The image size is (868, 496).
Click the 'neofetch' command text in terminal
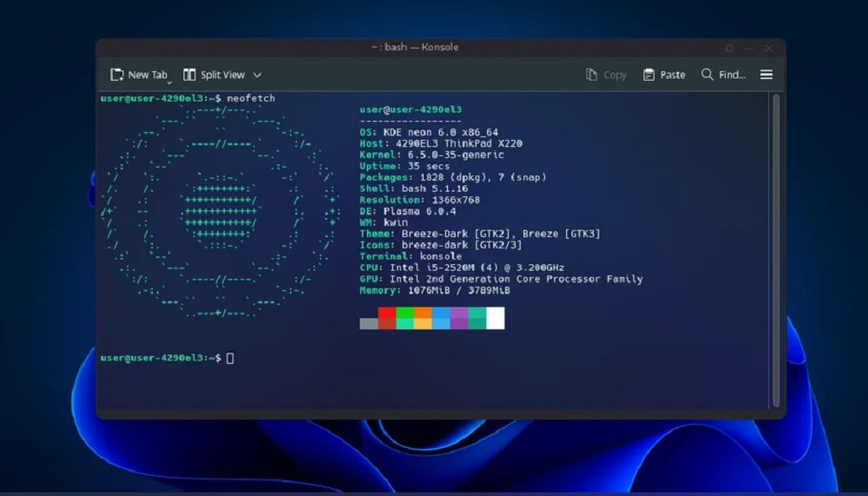251,98
